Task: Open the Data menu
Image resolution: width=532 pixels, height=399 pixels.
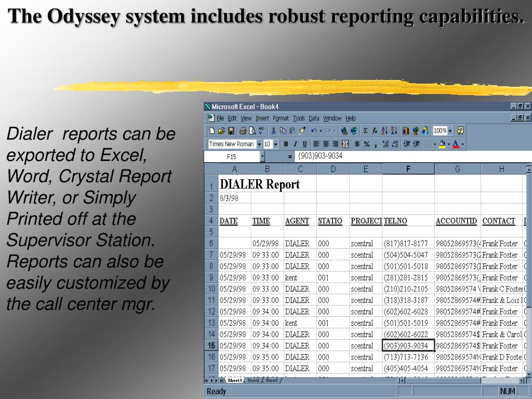Action: point(314,118)
